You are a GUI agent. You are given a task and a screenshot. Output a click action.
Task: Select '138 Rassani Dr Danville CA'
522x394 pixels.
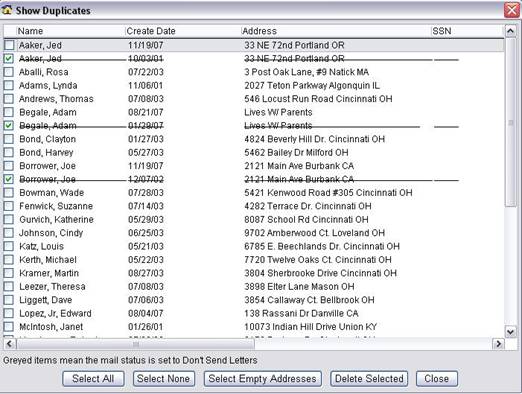coord(301,313)
